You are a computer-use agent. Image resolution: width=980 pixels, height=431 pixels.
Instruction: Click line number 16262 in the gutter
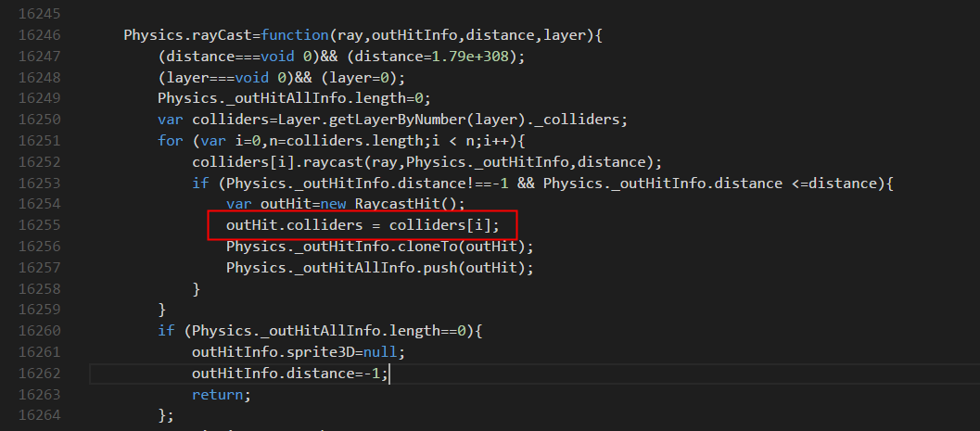coord(39,373)
